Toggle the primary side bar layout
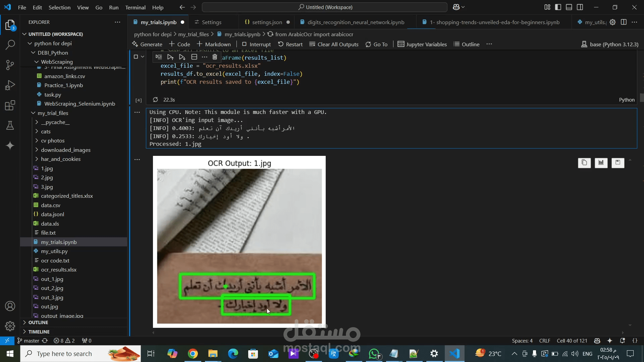The height and width of the screenshot is (362, 644). click(558, 7)
